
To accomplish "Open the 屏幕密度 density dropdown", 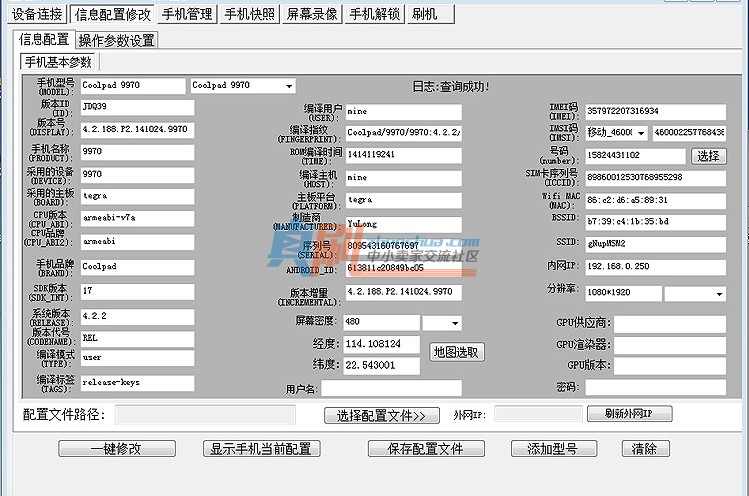I will [x=455, y=323].
